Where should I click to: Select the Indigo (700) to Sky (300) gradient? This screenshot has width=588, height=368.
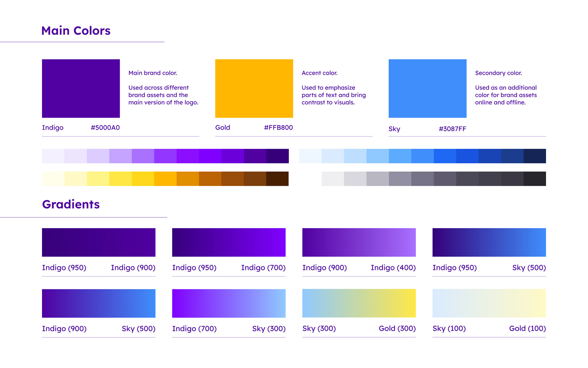click(x=229, y=303)
